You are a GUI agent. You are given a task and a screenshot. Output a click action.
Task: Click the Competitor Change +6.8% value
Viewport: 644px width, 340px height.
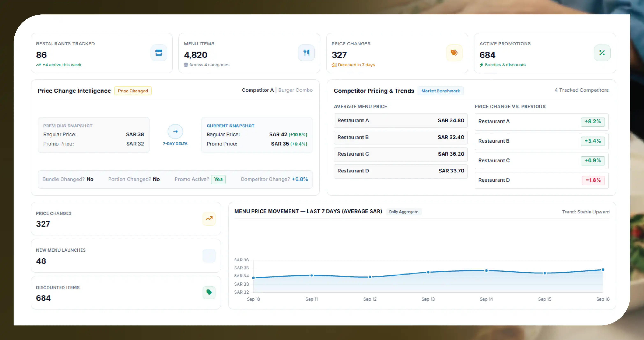coord(300,179)
